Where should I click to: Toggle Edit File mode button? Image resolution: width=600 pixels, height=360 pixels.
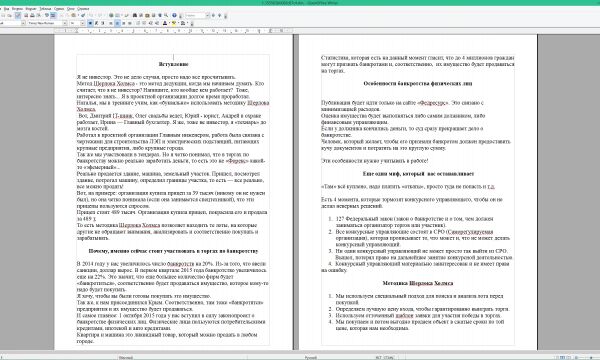(18, 15)
